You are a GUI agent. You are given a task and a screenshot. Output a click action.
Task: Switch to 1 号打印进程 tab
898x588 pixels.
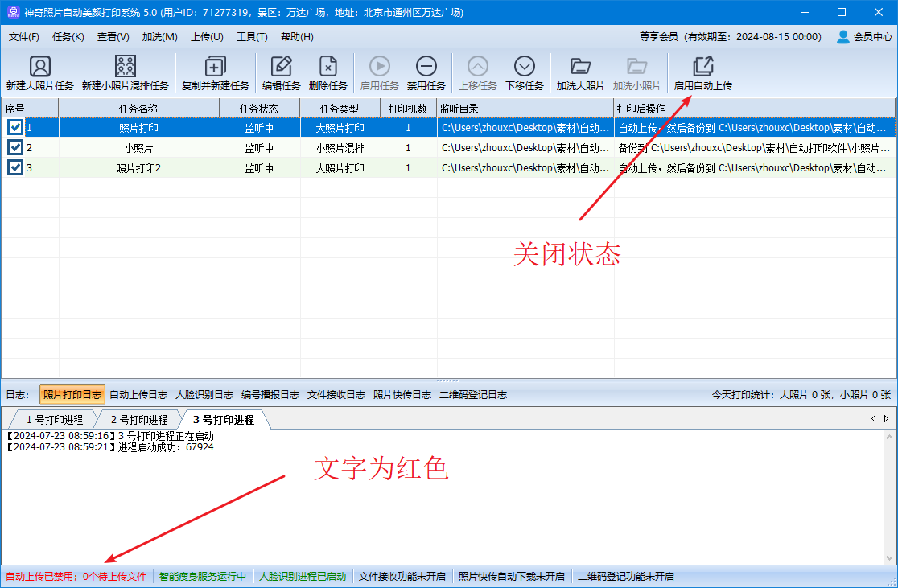pyautogui.click(x=55, y=420)
